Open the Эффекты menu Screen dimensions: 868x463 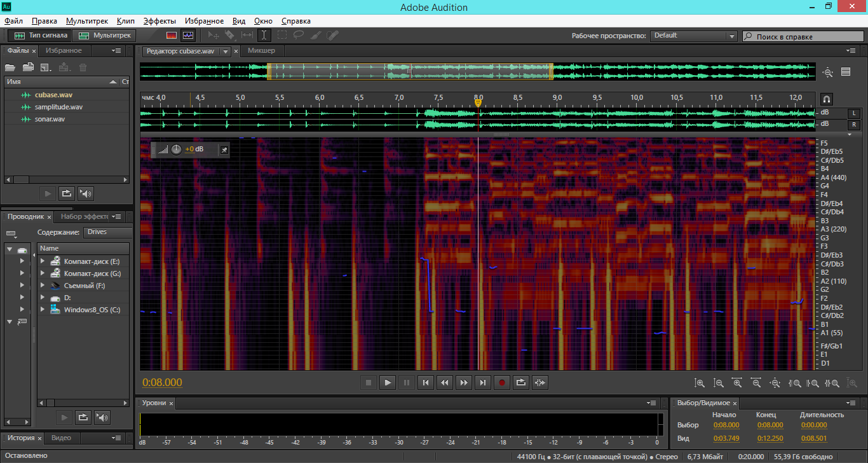pos(159,21)
